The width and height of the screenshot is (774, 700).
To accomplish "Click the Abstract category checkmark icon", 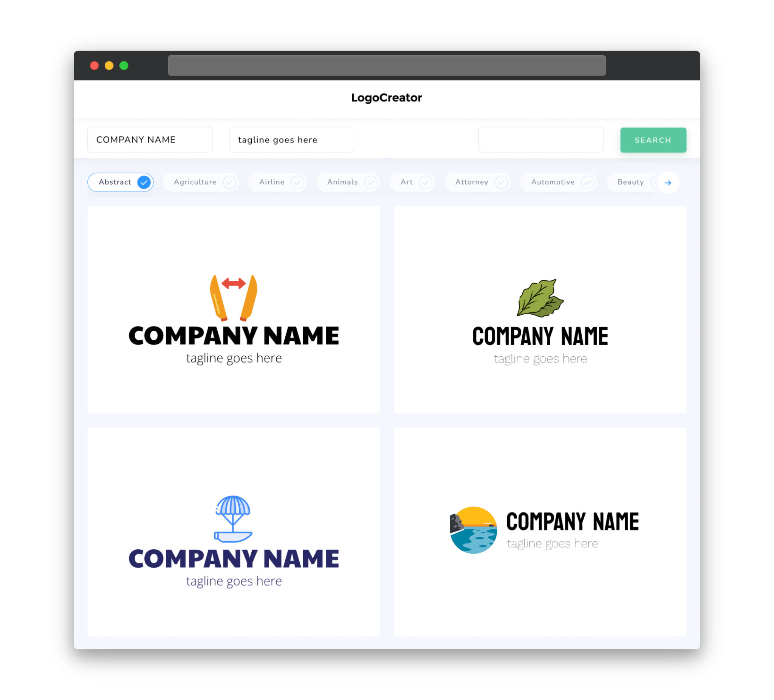I will click(x=144, y=182).
